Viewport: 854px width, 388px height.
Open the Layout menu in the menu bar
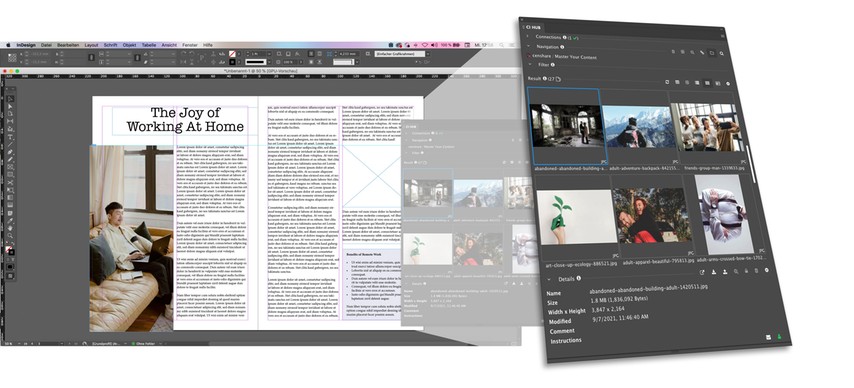[92, 45]
